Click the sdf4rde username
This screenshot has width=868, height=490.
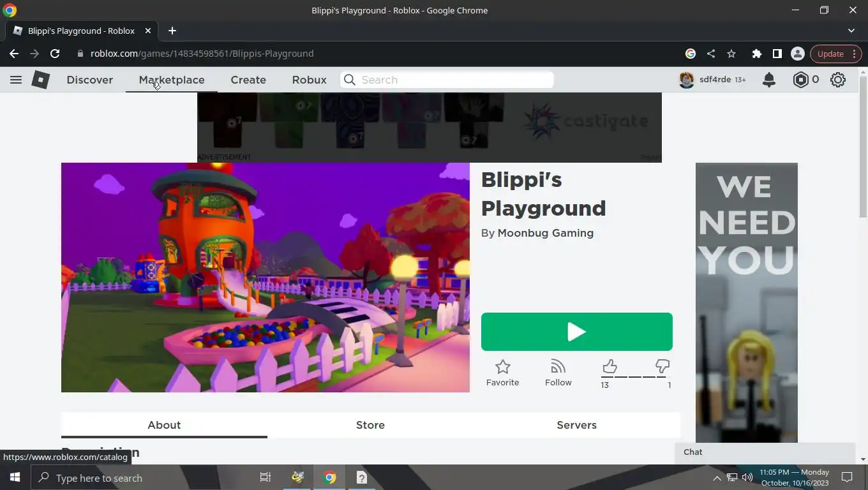tap(715, 80)
